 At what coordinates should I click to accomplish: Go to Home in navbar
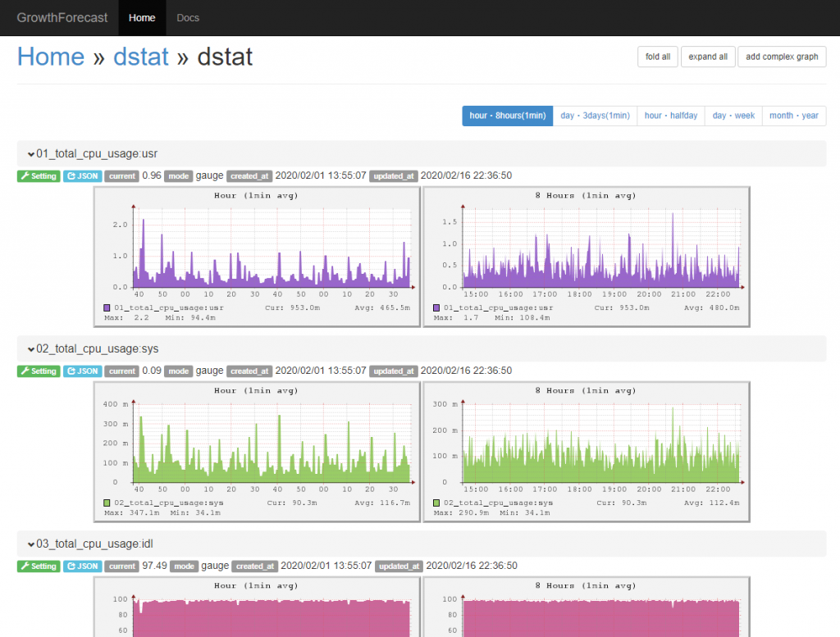142,17
